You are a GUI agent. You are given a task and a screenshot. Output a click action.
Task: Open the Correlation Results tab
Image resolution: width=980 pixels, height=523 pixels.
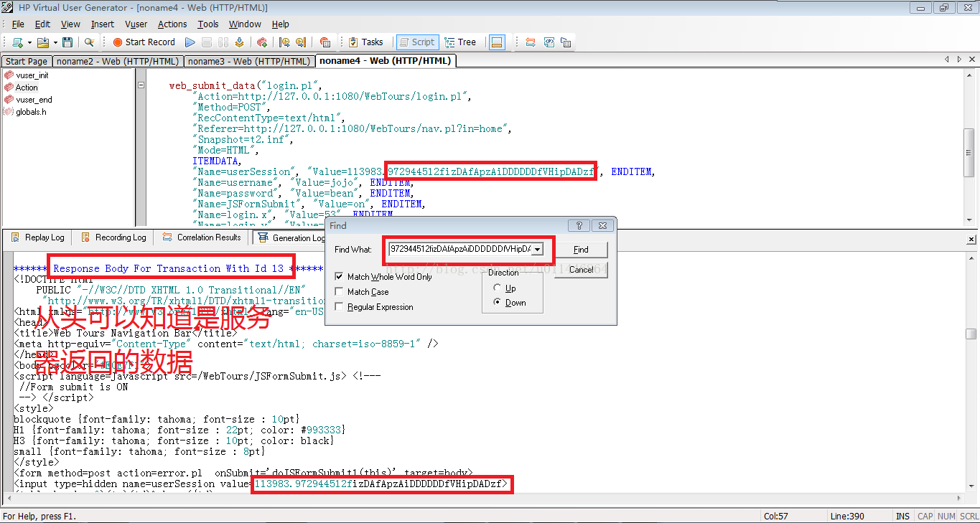point(202,237)
